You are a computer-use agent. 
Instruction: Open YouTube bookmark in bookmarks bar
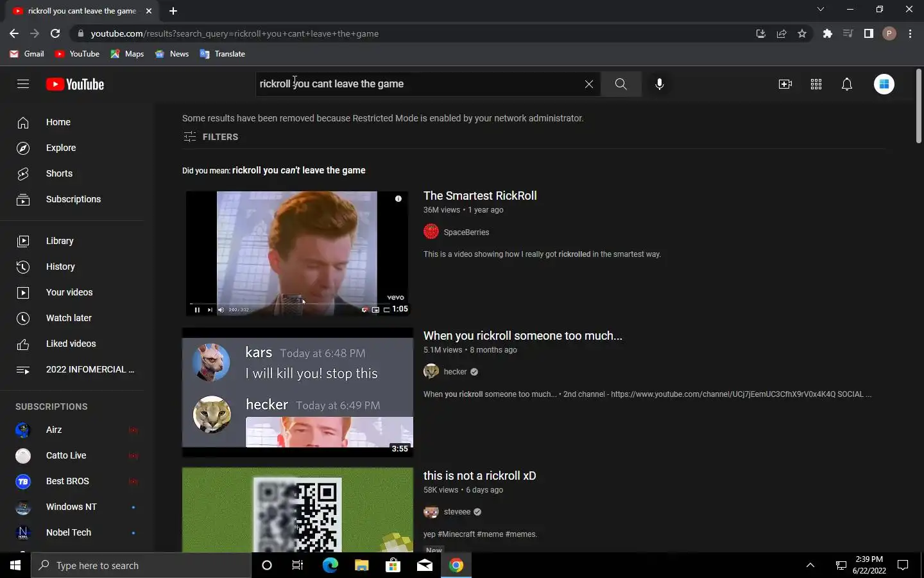(77, 54)
